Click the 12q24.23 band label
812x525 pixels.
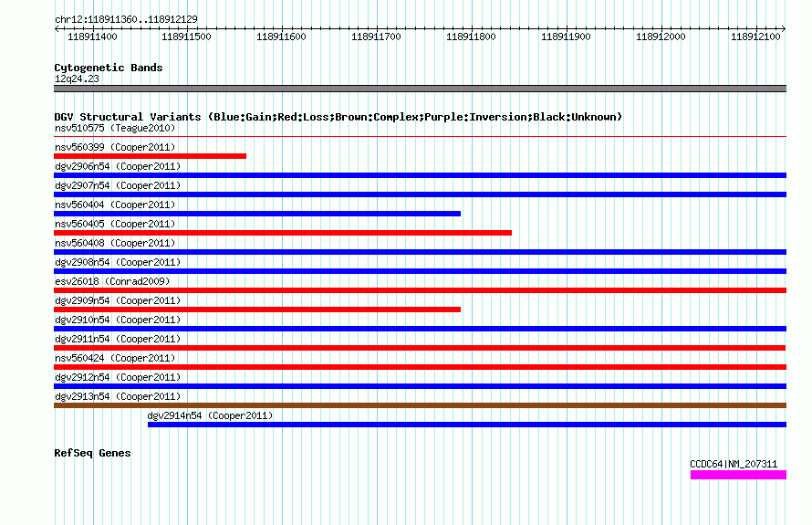click(x=77, y=79)
